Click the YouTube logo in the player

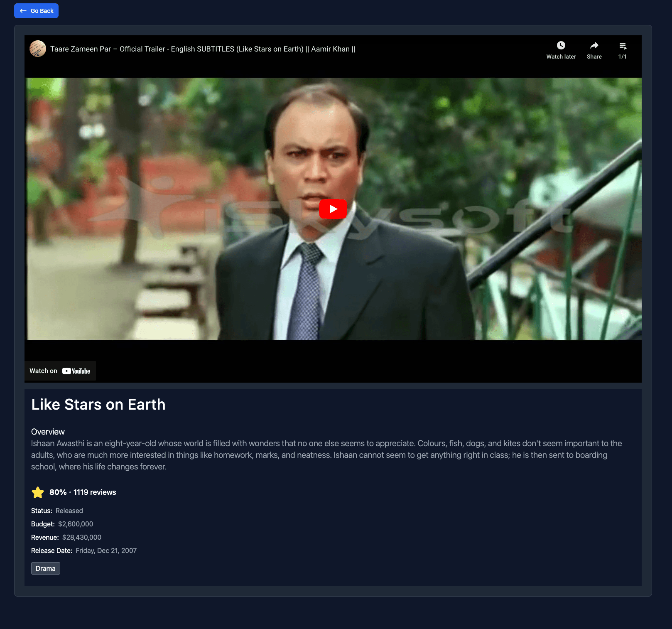pos(76,371)
